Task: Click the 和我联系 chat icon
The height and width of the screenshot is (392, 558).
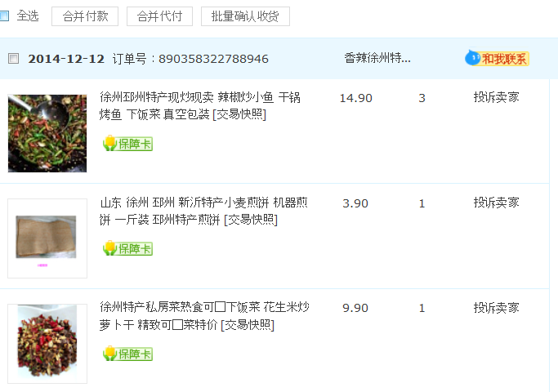Action: tap(497, 58)
